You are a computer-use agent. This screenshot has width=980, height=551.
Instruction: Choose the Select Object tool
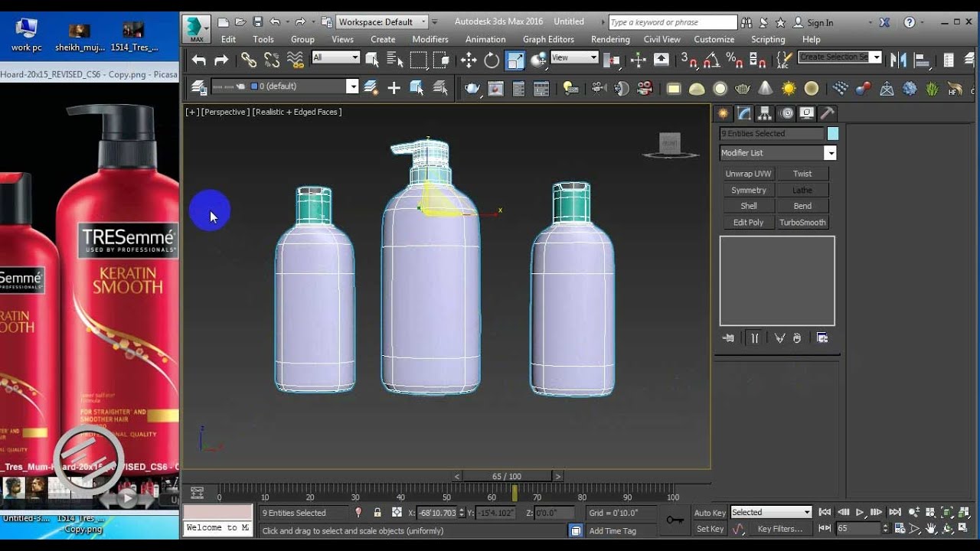[x=372, y=60]
